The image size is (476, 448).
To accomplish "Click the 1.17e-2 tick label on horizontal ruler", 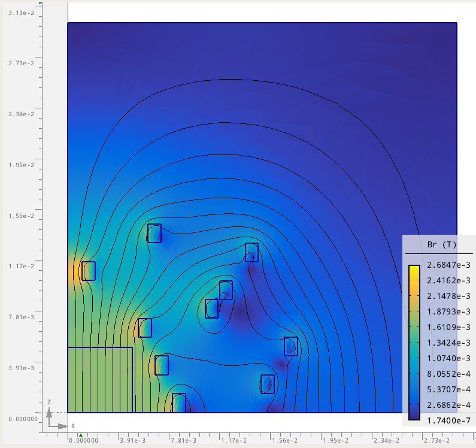I will tap(234, 441).
